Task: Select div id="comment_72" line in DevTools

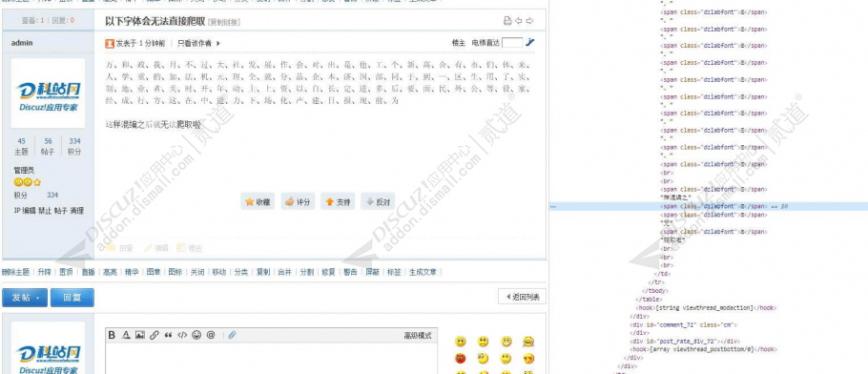Action: pyautogui.click(x=684, y=324)
